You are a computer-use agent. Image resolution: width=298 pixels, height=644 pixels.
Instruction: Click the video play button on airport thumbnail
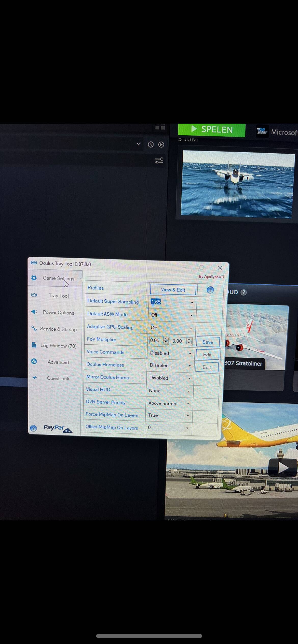(x=283, y=467)
